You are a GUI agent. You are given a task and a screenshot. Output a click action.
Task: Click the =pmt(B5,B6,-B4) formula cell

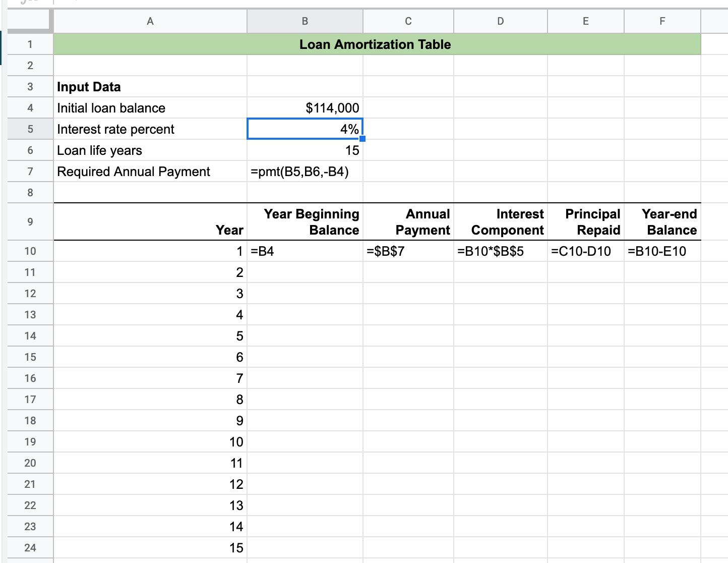pos(305,172)
